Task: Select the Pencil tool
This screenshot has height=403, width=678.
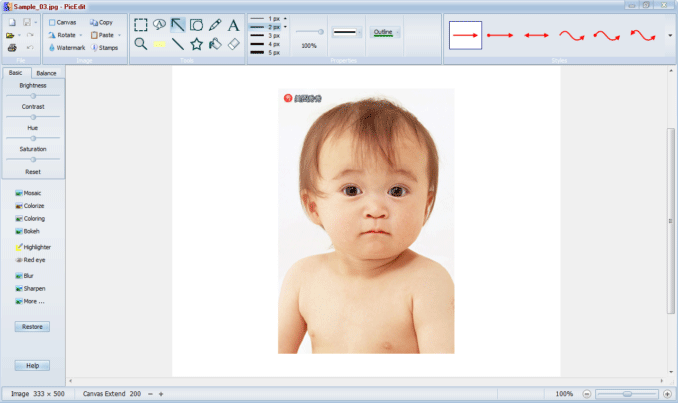Action: [215, 25]
